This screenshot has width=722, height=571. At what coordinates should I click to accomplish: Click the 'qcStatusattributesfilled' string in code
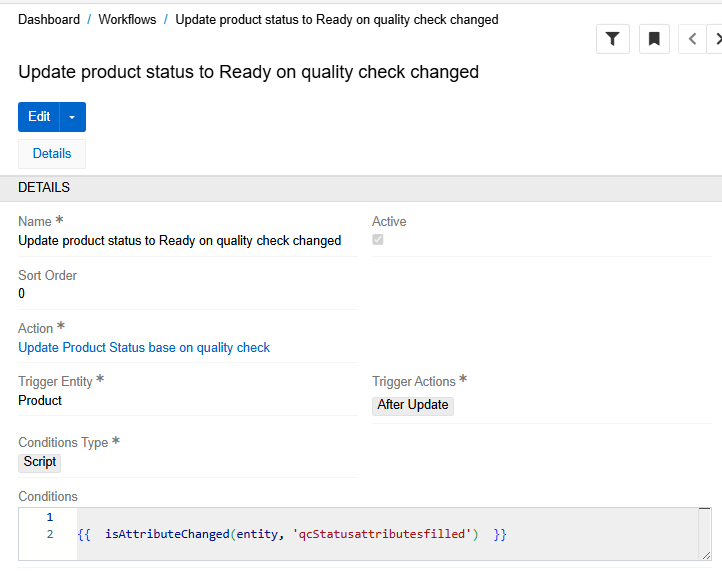click(382, 534)
